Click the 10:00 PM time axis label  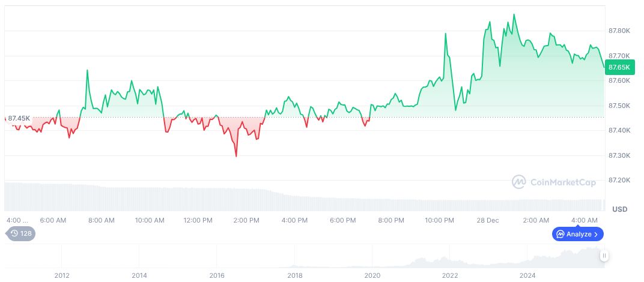point(440,220)
